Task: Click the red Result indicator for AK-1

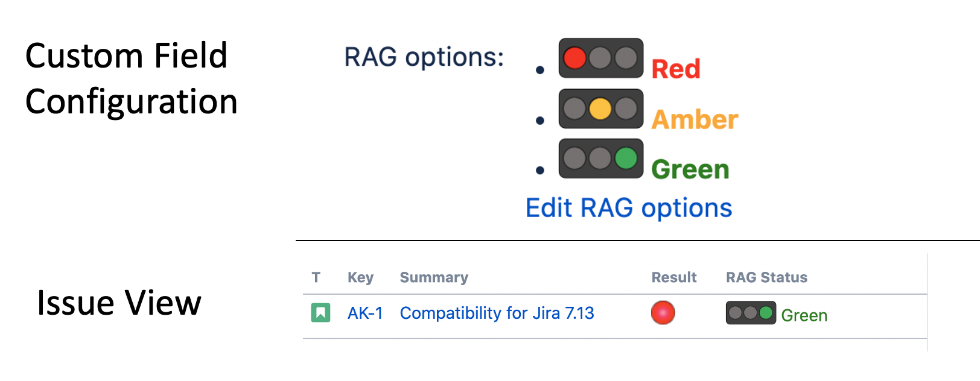Action: (662, 312)
